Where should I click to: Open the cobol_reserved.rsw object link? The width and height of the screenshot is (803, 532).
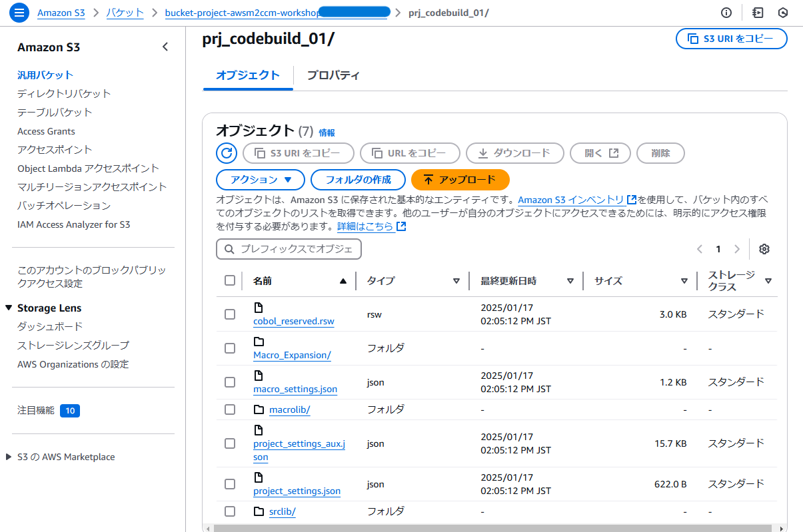click(x=294, y=321)
